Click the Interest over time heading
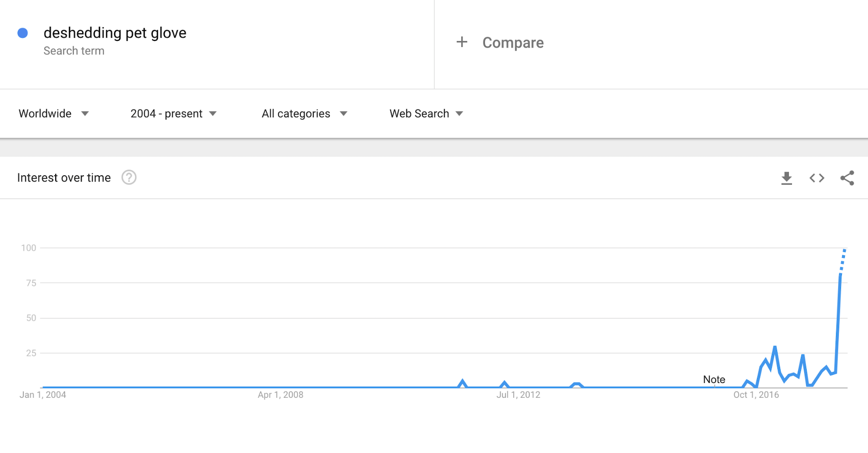The width and height of the screenshot is (868, 453). (x=64, y=178)
